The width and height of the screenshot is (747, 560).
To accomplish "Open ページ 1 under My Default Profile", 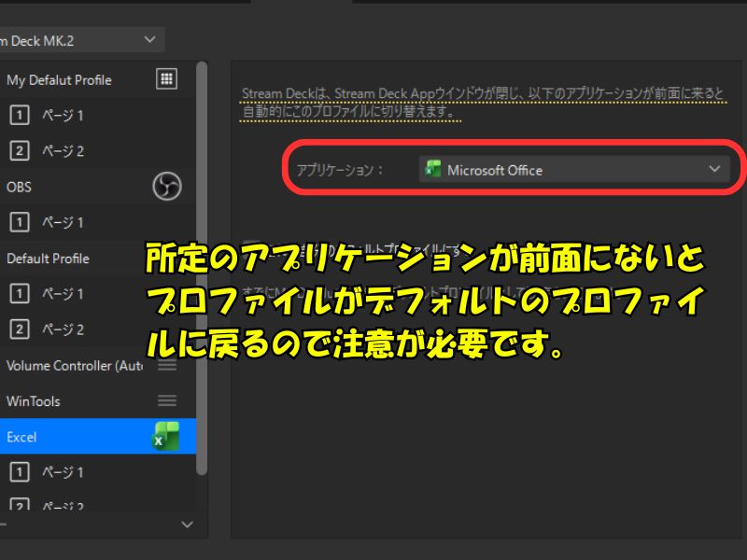I will click(x=62, y=116).
